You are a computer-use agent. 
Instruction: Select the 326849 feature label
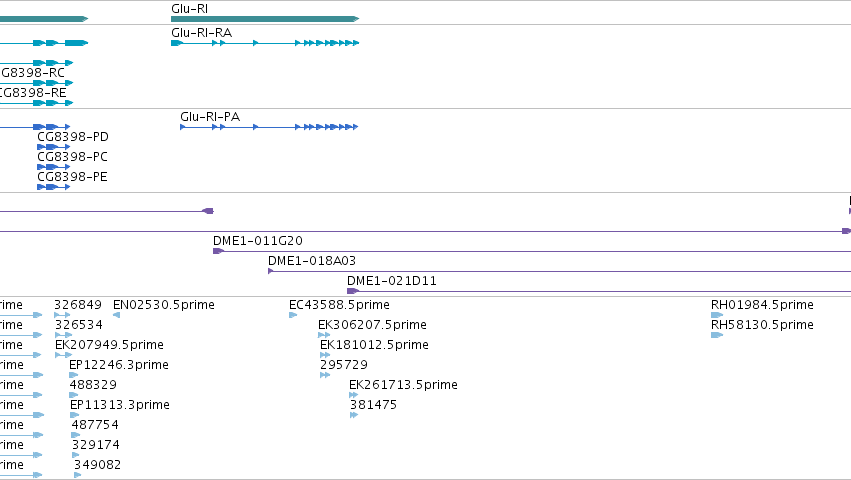78,305
